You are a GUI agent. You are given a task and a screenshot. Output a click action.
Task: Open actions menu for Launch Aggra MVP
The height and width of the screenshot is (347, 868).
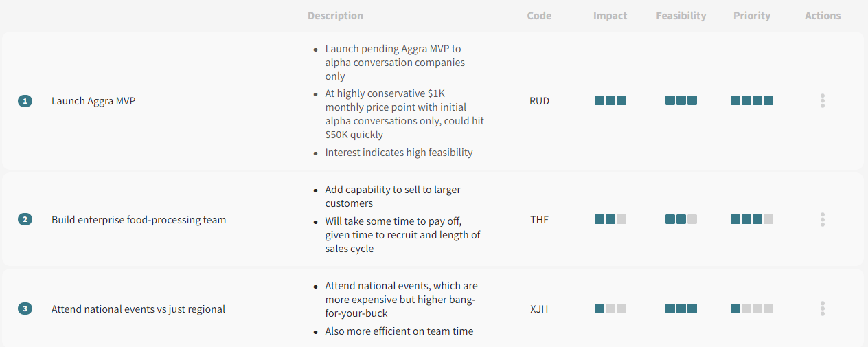tap(822, 101)
